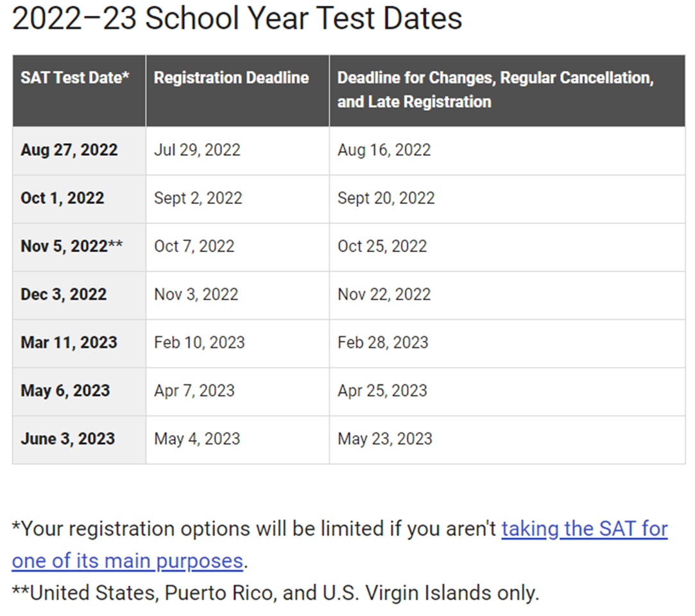The width and height of the screenshot is (695, 616).
Task: Select the June 3, 2023 test date
Action: 68,439
